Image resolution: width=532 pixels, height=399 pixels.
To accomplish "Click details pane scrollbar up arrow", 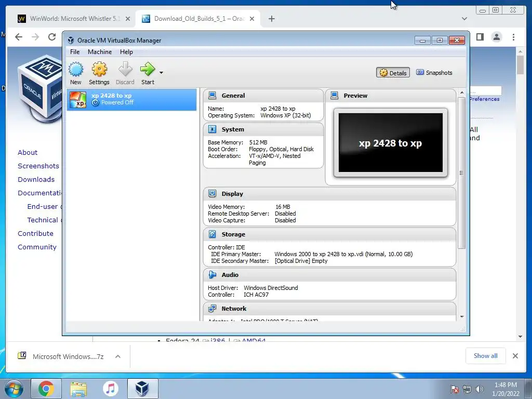I will point(462,92).
